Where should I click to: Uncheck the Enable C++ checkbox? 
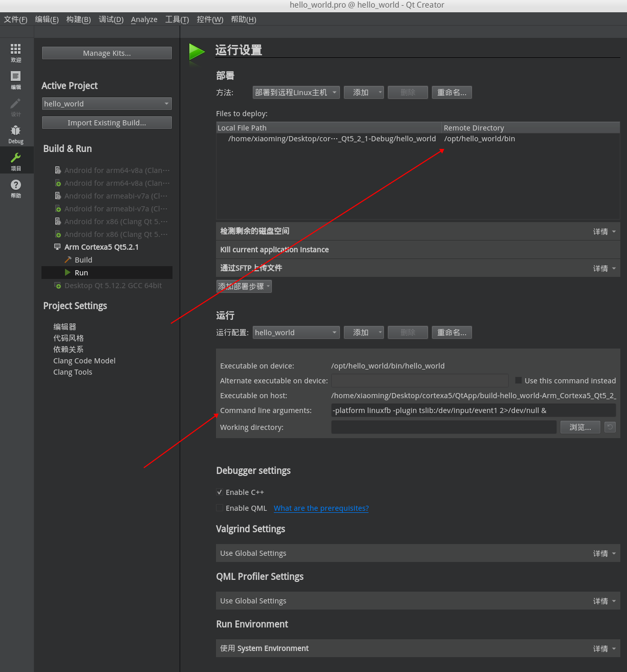tap(220, 492)
